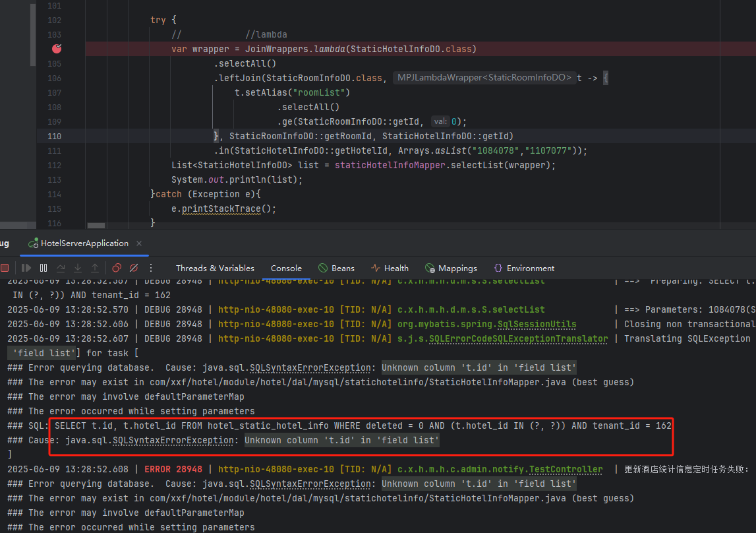Click line number 110 in the gutter
The image size is (756, 533).
(x=55, y=137)
